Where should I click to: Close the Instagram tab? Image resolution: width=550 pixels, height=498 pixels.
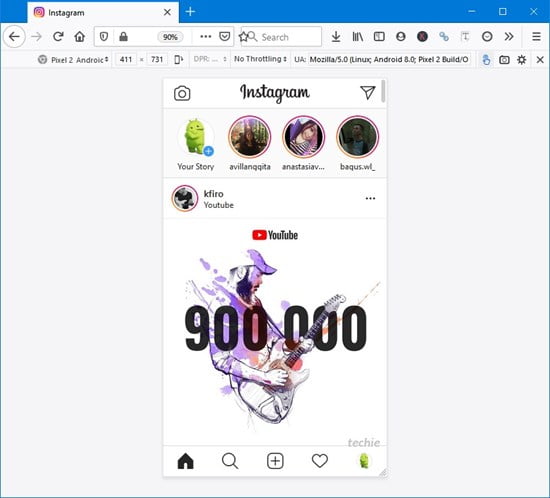click(167, 12)
